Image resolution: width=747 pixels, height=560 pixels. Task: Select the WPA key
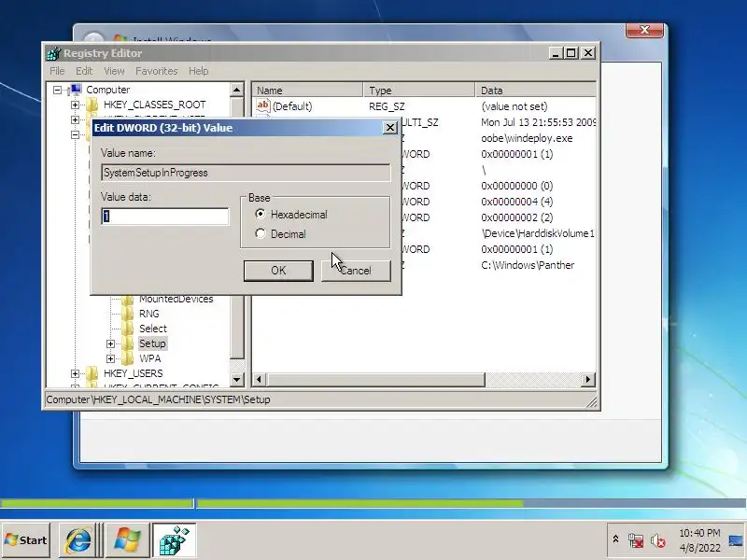click(150, 358)
